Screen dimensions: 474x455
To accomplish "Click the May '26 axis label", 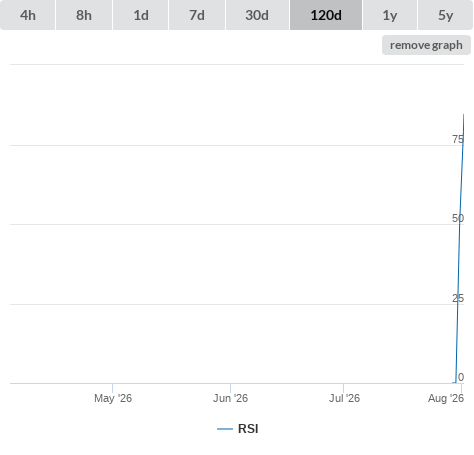I will pos(113,398).
